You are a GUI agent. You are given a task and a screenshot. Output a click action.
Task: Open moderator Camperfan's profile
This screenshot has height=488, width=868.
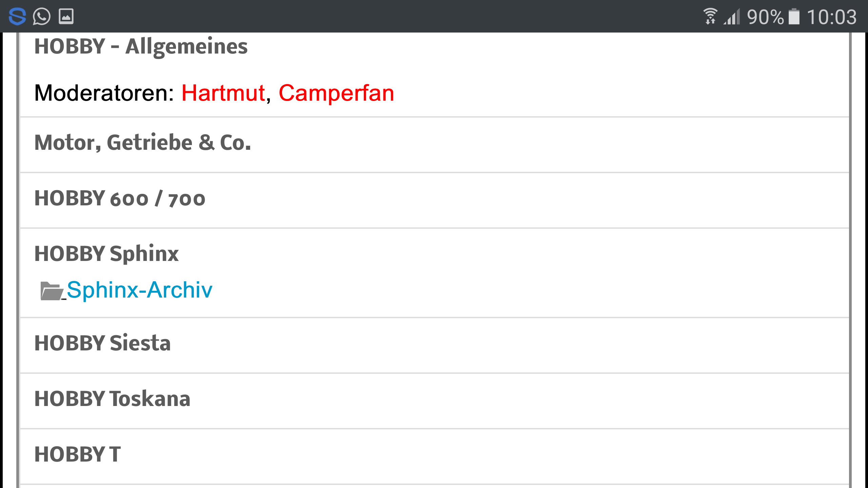[336, 93]
